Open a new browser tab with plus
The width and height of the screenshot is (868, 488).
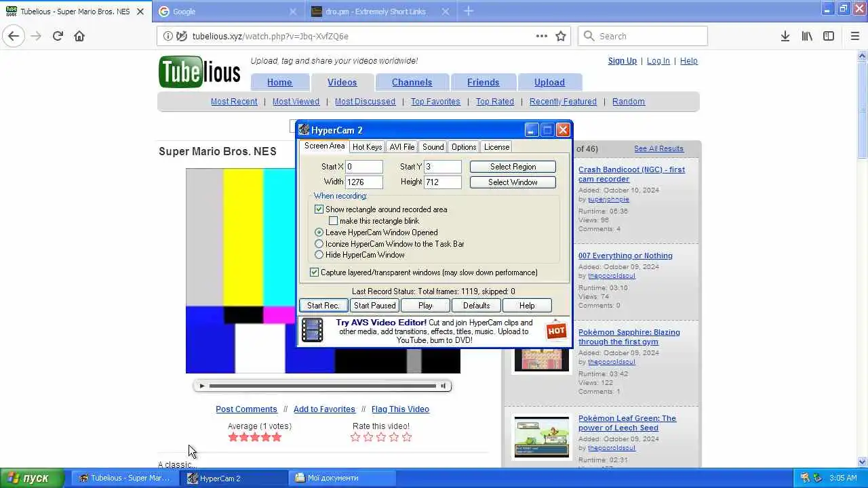point(469,11)
